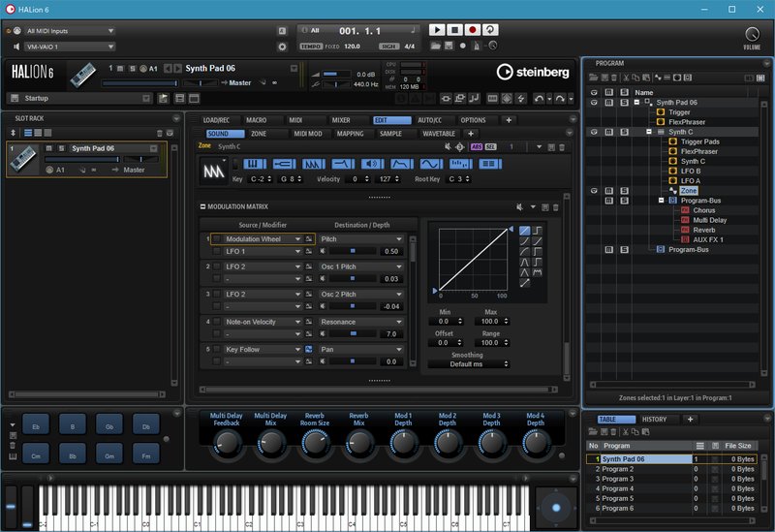Toggle the metronome icon in transport
Image resolution: width=775 pixels, height=532 pixels.
[476, 46]
